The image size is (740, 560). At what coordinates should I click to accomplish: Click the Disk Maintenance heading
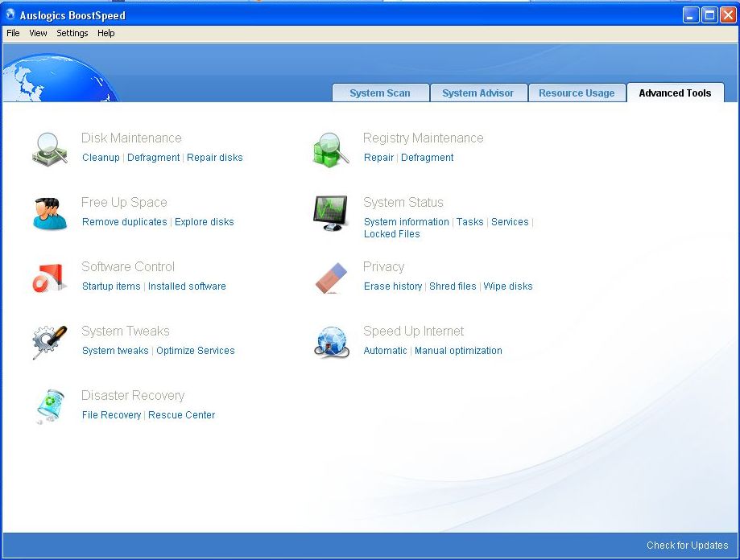click(131, 138)
